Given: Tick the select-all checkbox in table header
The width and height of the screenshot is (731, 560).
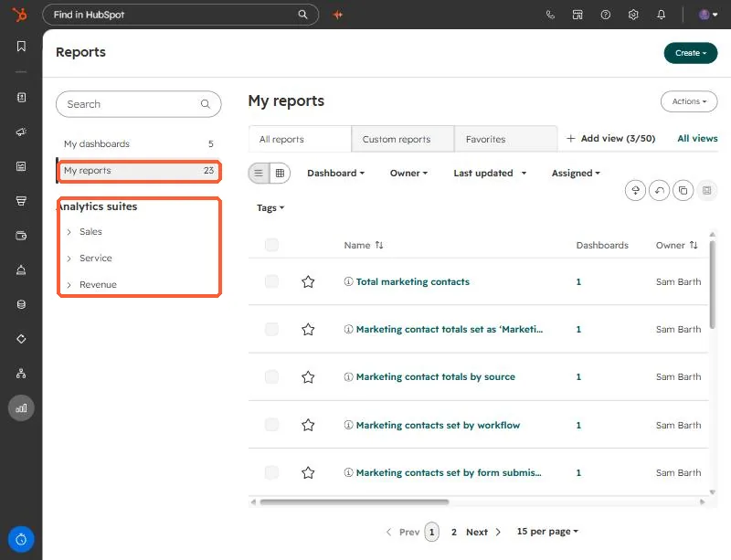Looking at the screenshot, I should pyautogui.click(x=271, y=245).
